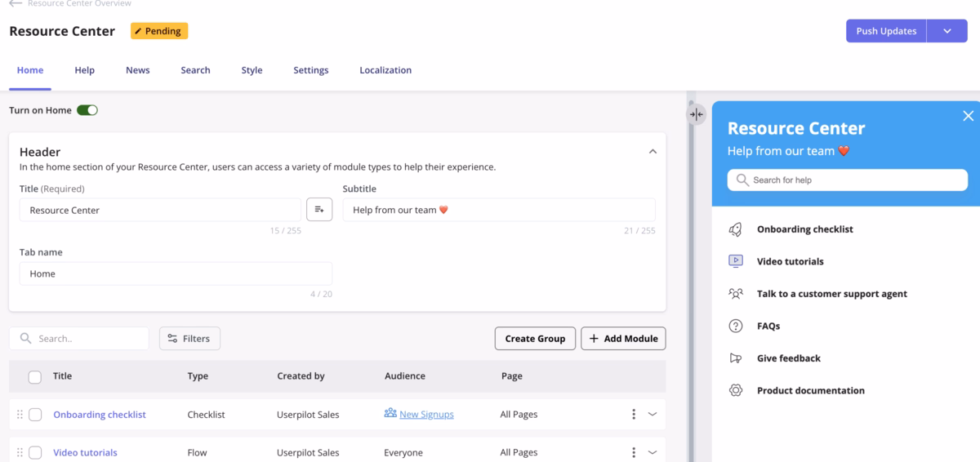The height and width of the screenshot is (462, 980).
Task: Switch to the Home tab
Action: (30, 70)
